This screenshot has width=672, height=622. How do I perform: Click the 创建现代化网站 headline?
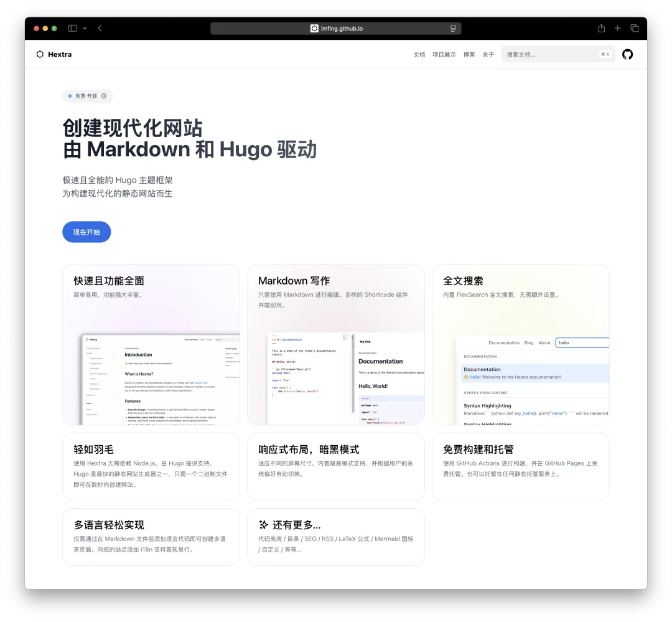(133, 128)
